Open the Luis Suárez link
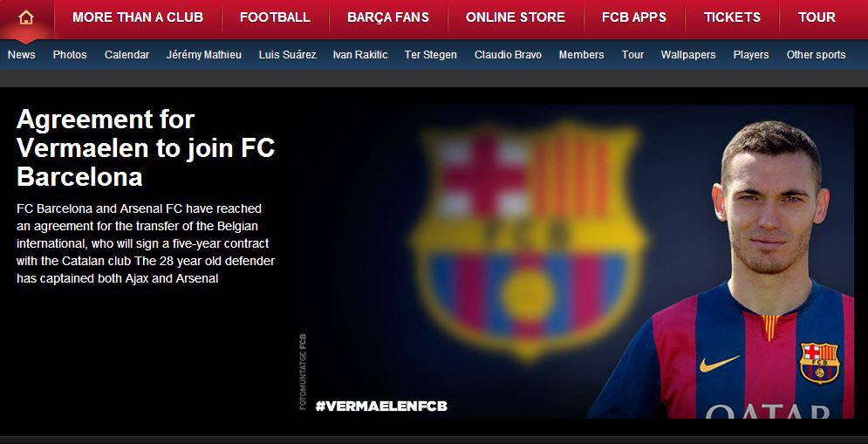 [287, 55]
